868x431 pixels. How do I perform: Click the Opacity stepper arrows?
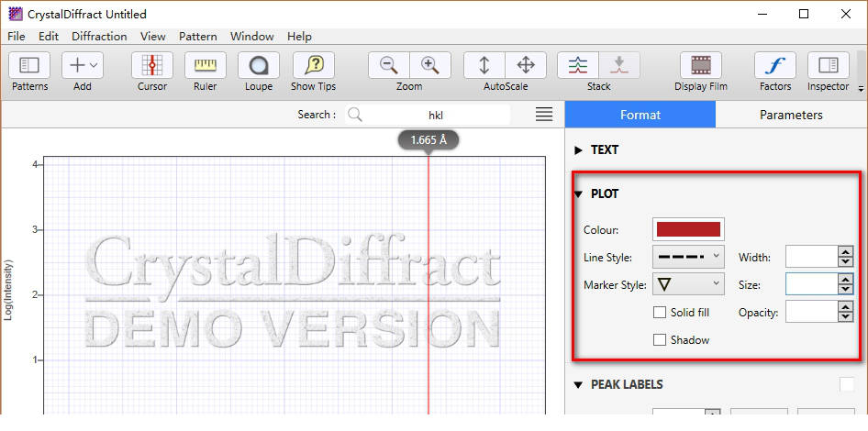tap(845, 312)
